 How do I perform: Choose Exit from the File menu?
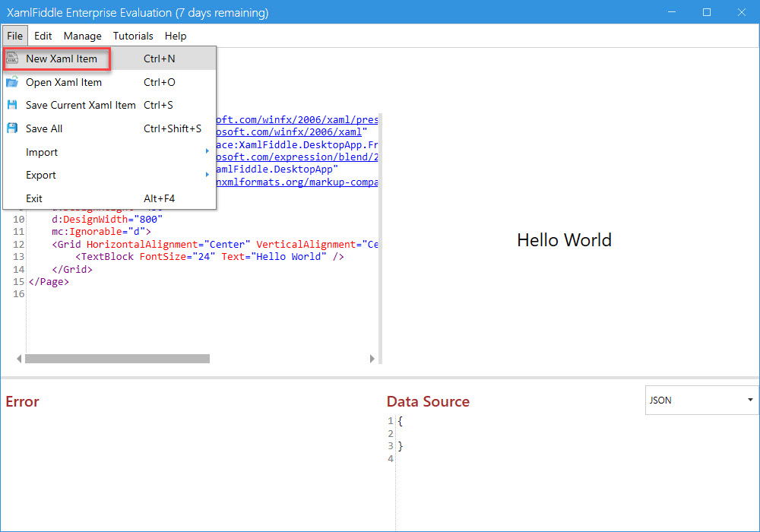point(109,198)
